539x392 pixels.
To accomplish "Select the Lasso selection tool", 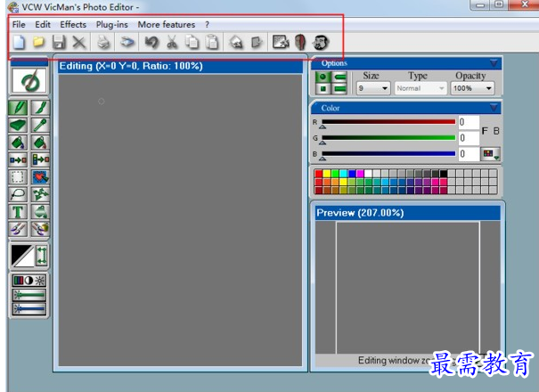I will [x=18, y=194].
